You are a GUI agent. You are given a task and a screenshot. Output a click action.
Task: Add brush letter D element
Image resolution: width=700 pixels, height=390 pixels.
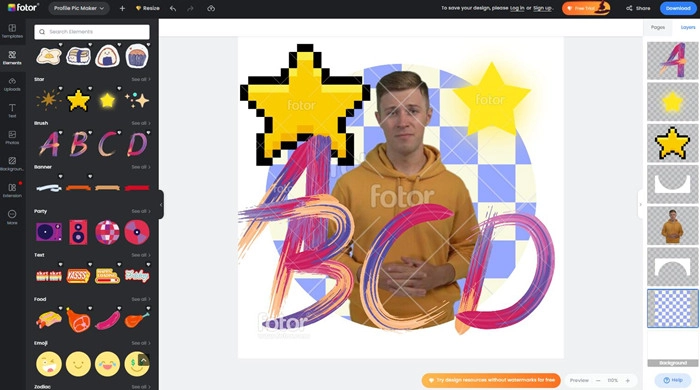tap(137, 144)
